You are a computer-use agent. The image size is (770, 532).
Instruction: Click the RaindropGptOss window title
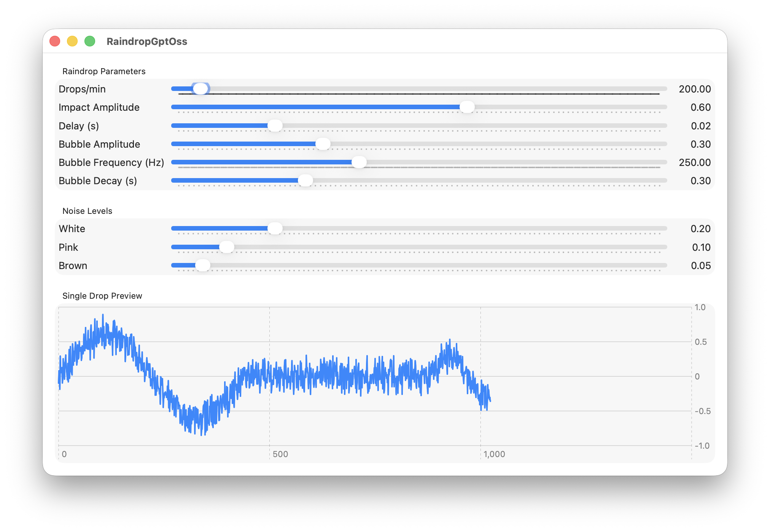(x=147, y=41)
